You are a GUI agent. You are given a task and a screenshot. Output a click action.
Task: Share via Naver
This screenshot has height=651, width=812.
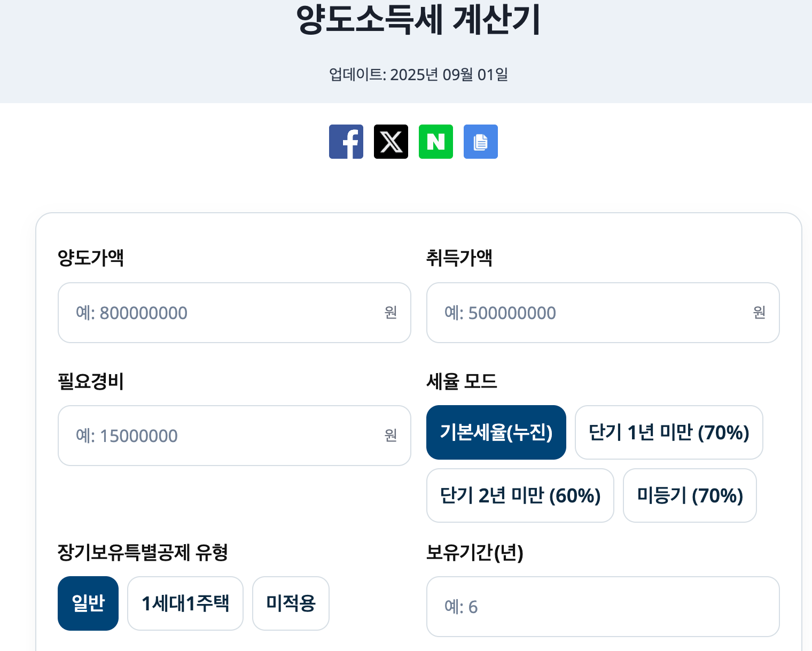436,142
